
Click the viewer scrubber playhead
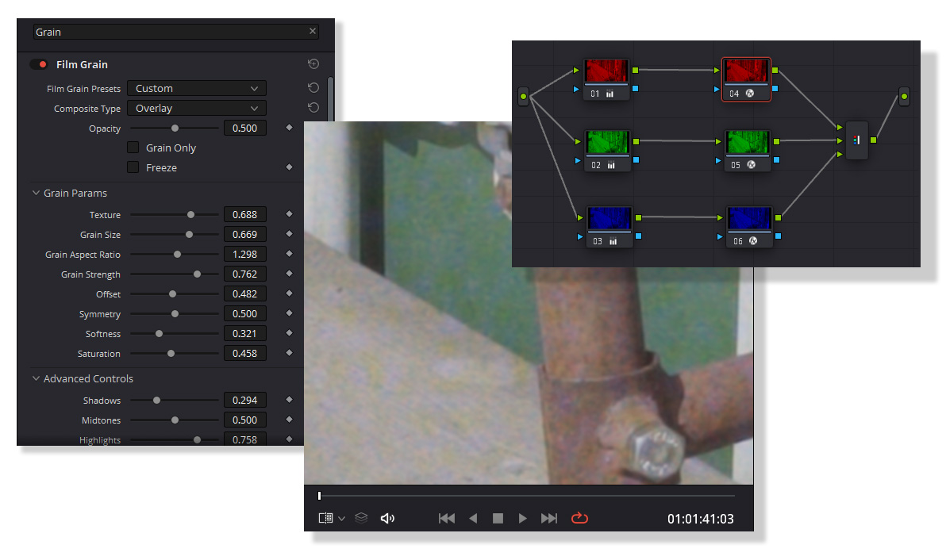pyautogui.click(x=320, y=496)
